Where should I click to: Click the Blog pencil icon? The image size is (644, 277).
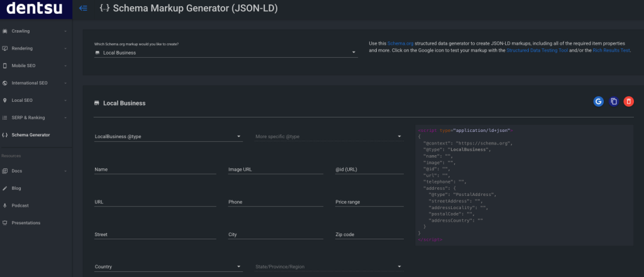(4, 188)
